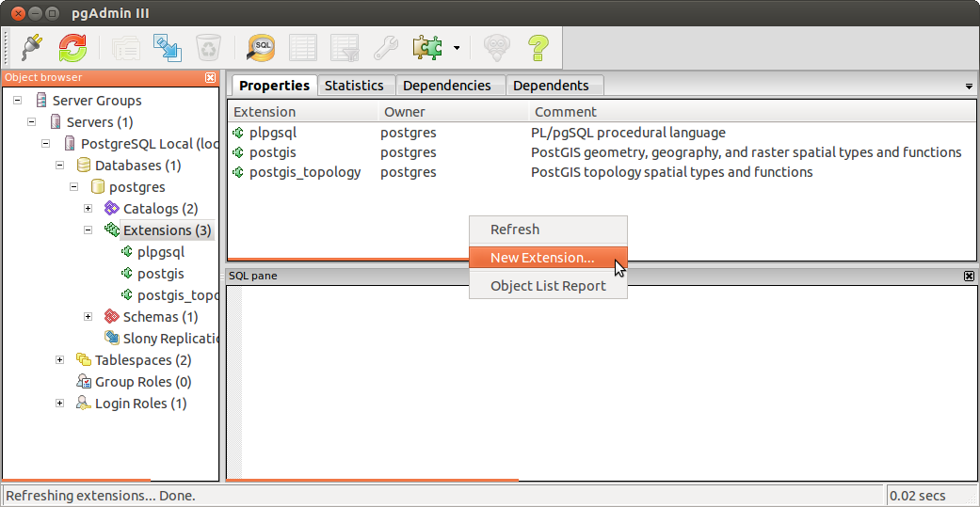Click the 'Refreshing extensions... Done.' status text
Image resolution: width=980 pixels, height=507 pixels.
pyautogui.click(x=101, y=497)
